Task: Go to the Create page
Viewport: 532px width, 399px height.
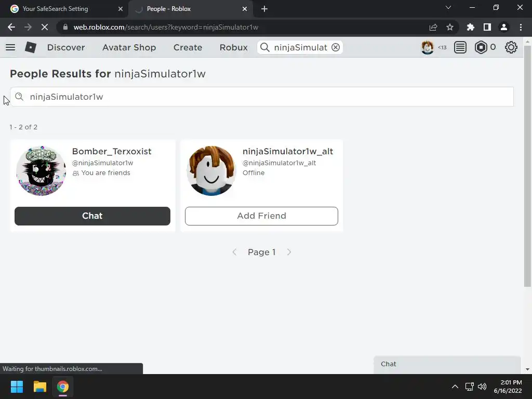Action: point(188,47)
